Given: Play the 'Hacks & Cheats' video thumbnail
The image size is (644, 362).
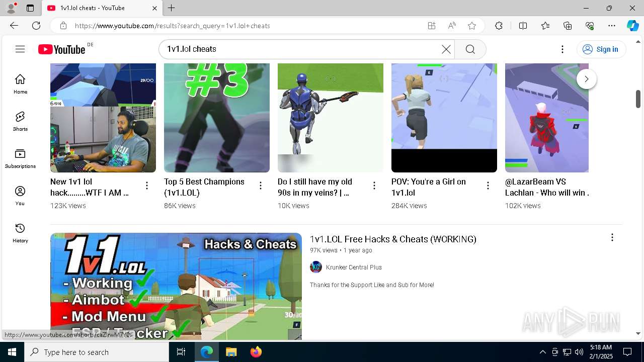Looking at the screenshot, I should click(x=176, y=286).
